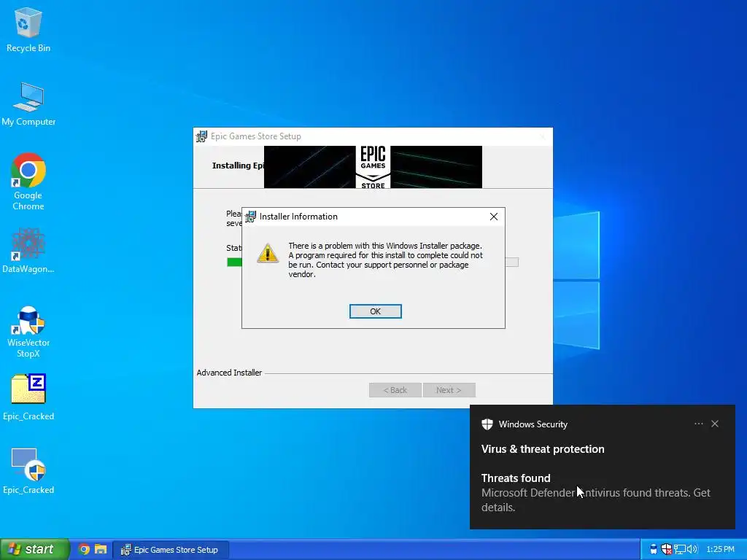747x560 pixels.
Task: Click the Windows Security shield in notification
Action: [487, 424]
